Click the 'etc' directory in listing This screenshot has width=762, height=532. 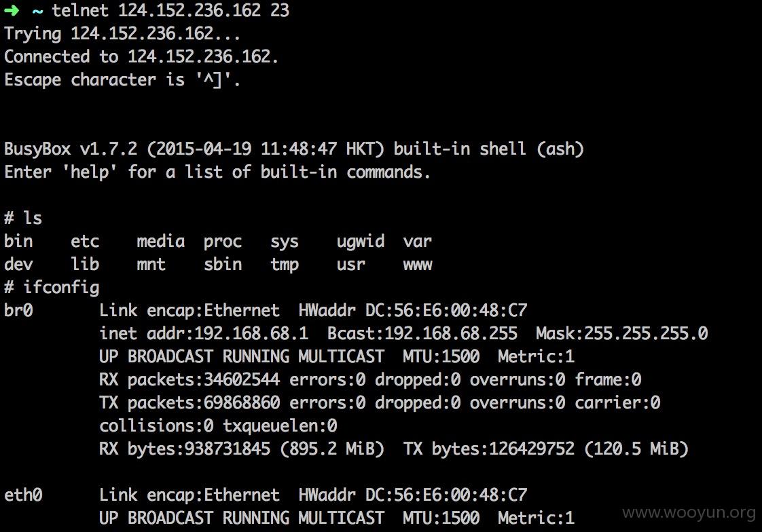(x=85, y=242)
